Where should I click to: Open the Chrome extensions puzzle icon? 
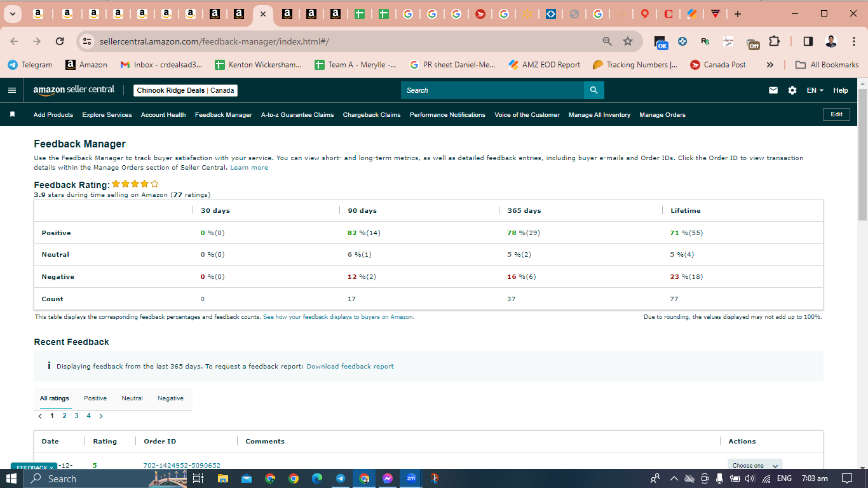(x=774, y=41)
